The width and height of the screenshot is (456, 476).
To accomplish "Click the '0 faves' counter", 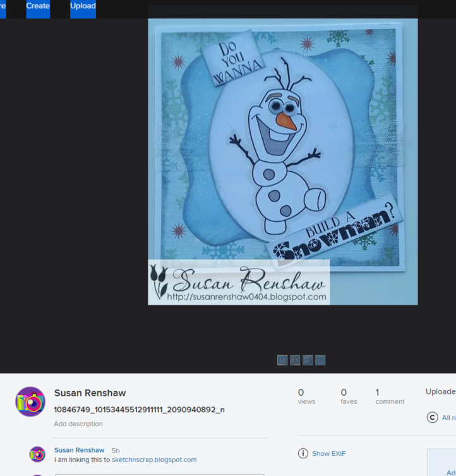I will pyautogui.click(x=349, y=396).
